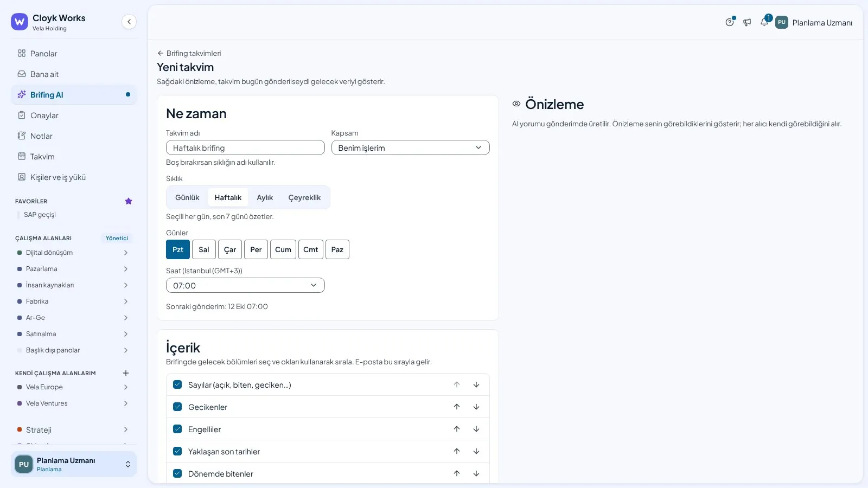Move Gecikenler section down
This screenshot has height=488, width=868.
476,407
